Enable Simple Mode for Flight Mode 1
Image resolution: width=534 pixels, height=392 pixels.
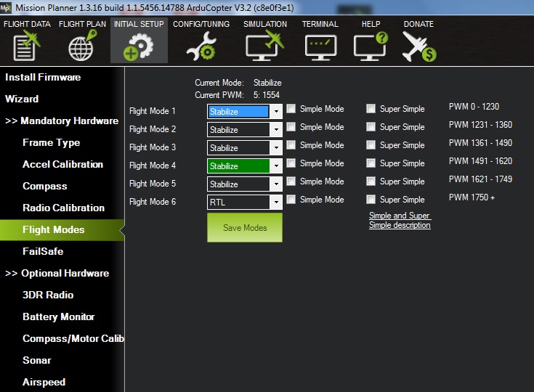pyautogui.click(x=291, y=109)
